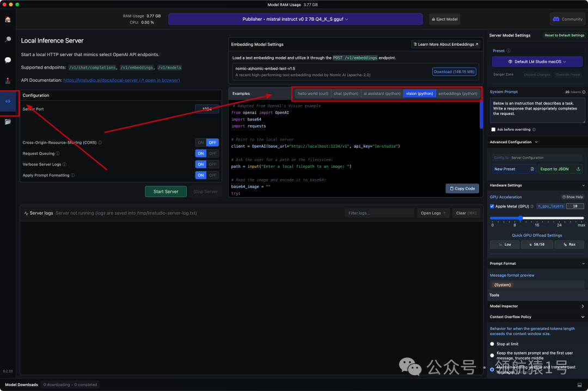Click the token count info icon
Image resolution: width=588 pixels, height=391 pixels.
point(584,92)
